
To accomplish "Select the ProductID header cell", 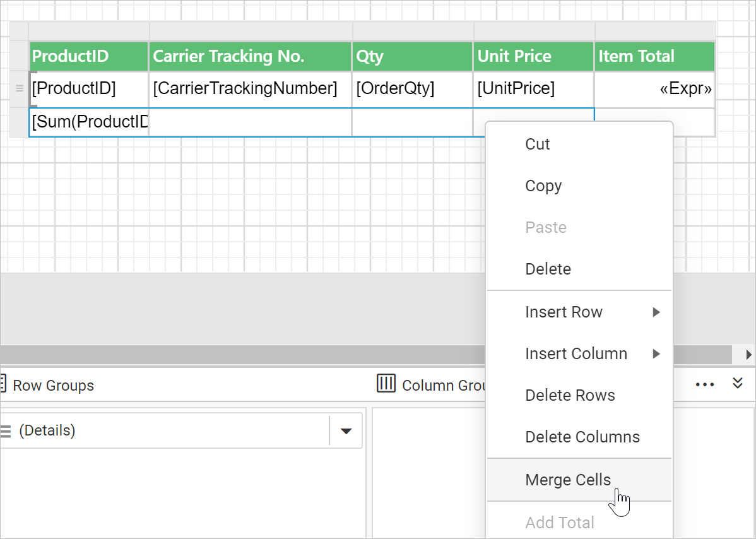I will (x=89, y=56).
